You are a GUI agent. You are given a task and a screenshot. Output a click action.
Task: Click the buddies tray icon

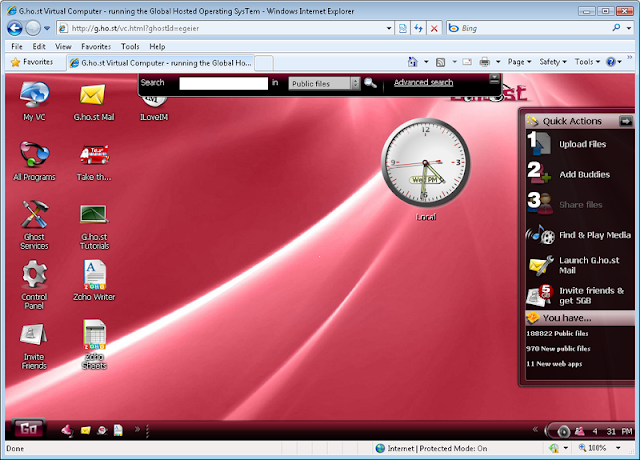tap(579, 431)
